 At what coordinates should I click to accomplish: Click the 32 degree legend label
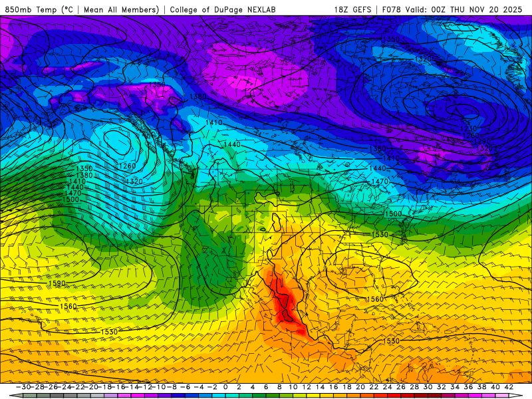[442, 387]
